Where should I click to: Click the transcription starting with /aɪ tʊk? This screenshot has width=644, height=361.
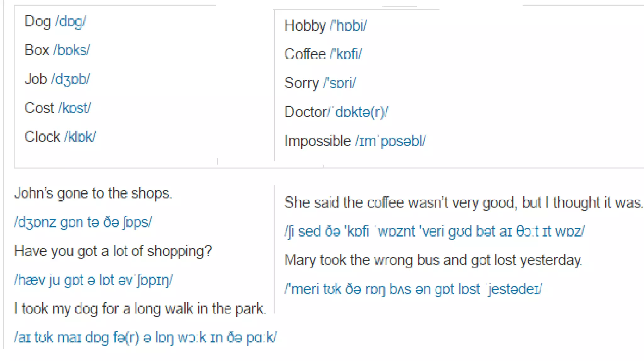(x=145, y=338)
